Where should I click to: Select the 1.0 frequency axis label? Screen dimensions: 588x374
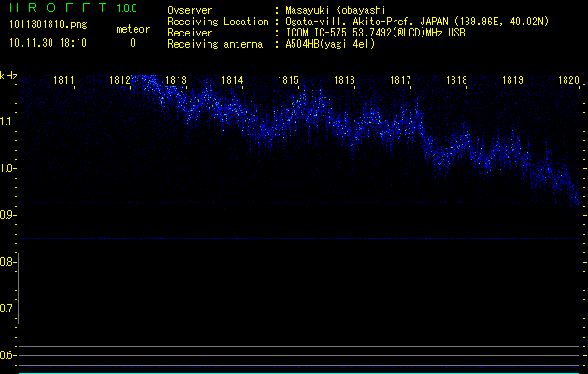point(8,168)
